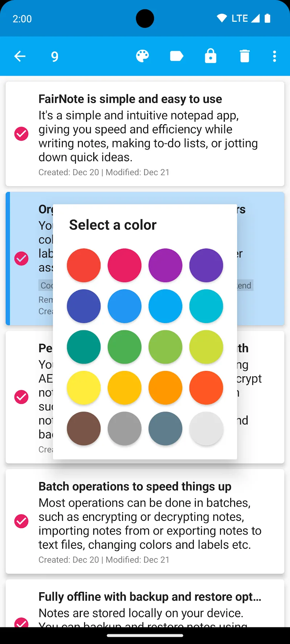Deselect the Fully offline note checkmark
The width and height of the screenshot is (290, 644).
[21, 622]
